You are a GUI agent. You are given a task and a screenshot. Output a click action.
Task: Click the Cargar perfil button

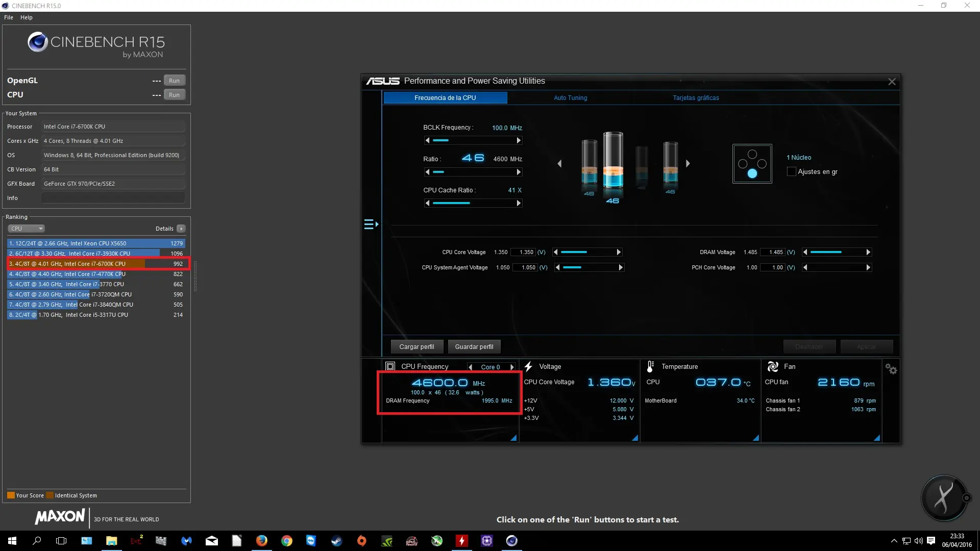pos(416,346)
